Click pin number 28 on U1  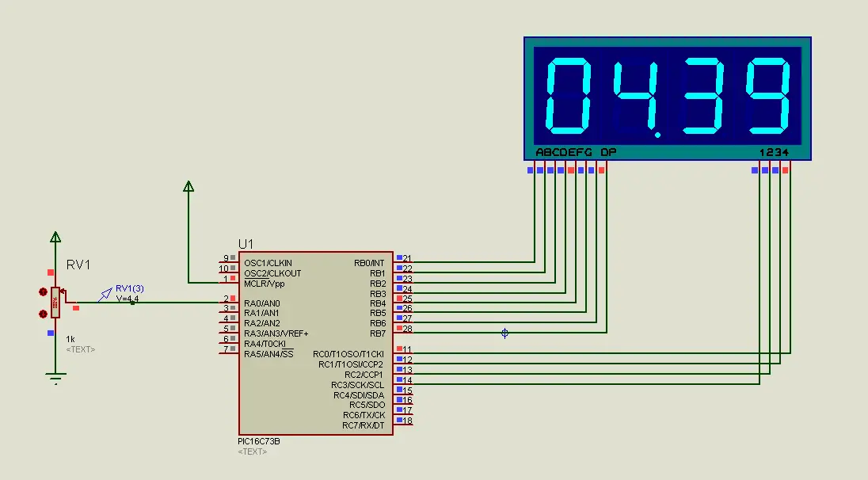tap(407, 329)
